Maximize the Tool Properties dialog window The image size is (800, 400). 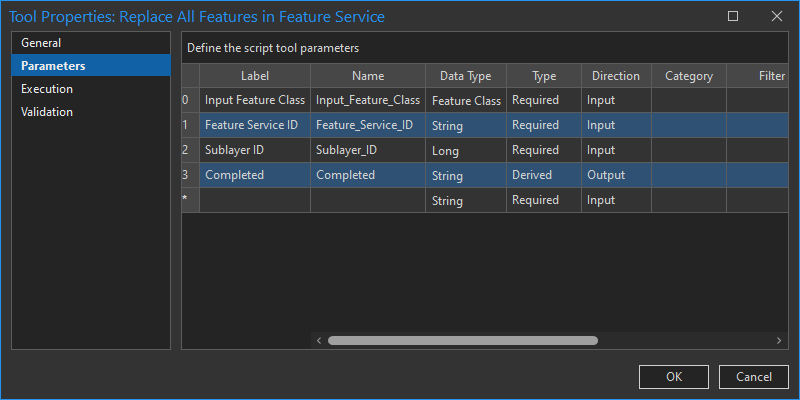click(x=733, y=16)
